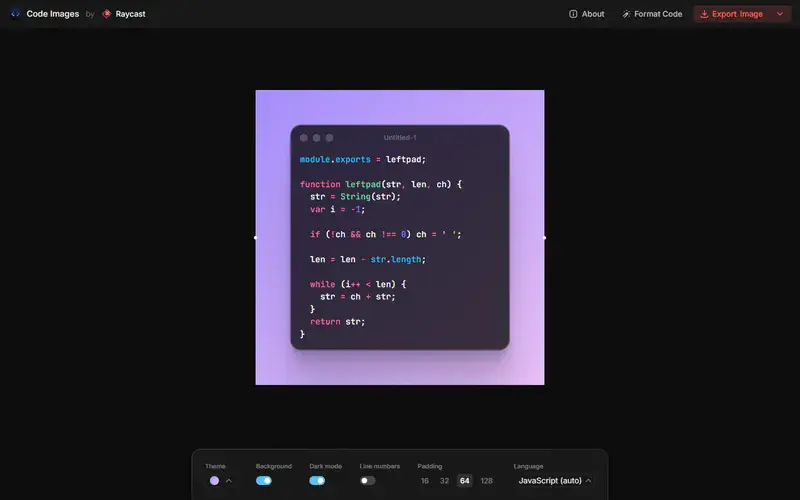Screen dimensions: 800x500
Task: Open the Raycast logo link
Action: (106, 14)
